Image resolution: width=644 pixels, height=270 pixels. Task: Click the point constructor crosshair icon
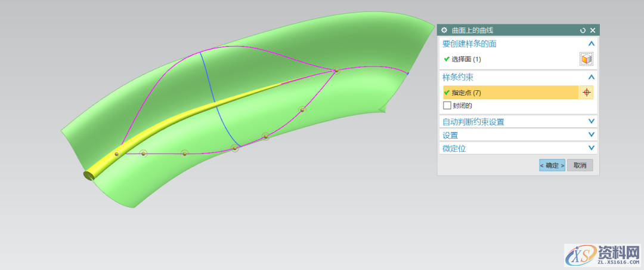click(x=586, y=93)
